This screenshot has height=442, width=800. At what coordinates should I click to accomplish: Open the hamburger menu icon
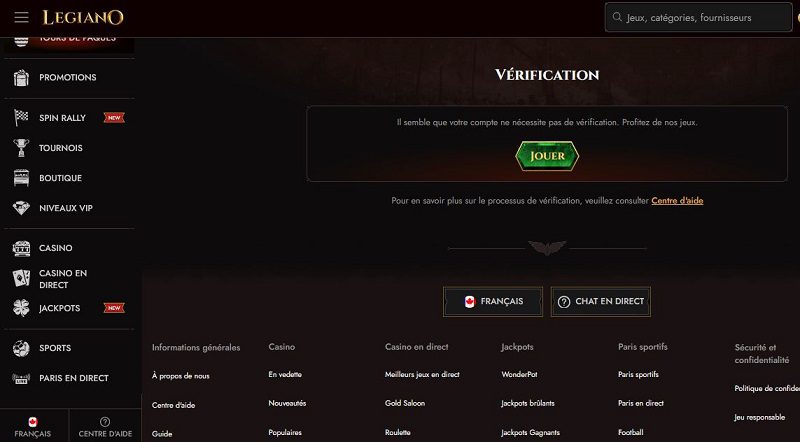[x=21, y=17]
